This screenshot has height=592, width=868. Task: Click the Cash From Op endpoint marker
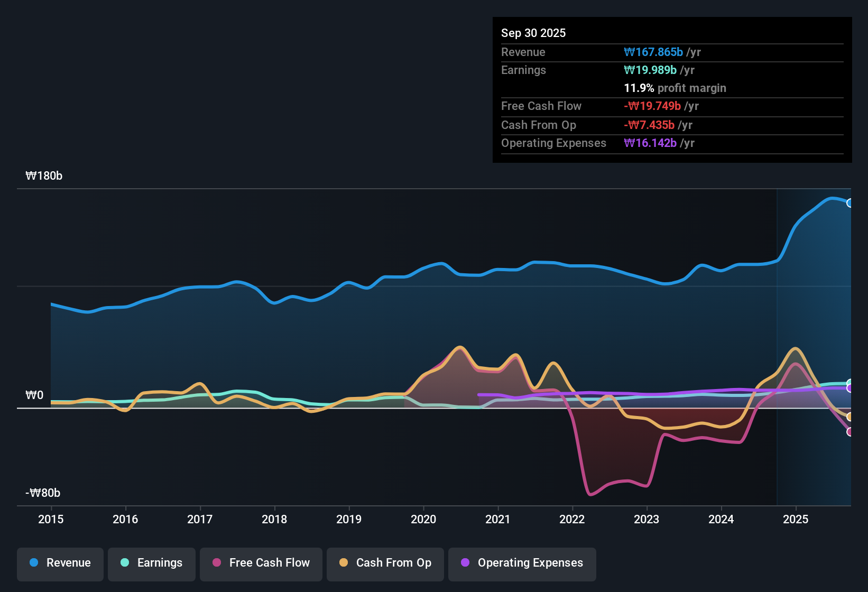click(x=850, y=418)
